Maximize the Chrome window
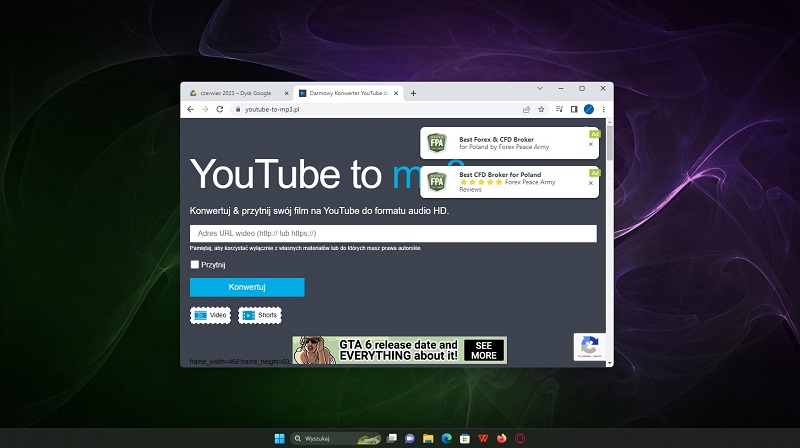 [x=582, y=88]
